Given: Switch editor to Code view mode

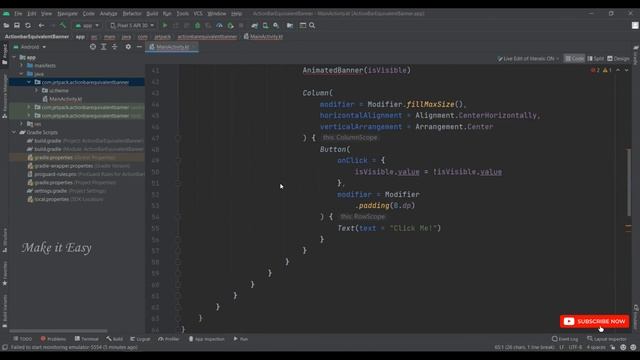Looking at the screenshot, I should pos(575,58).
